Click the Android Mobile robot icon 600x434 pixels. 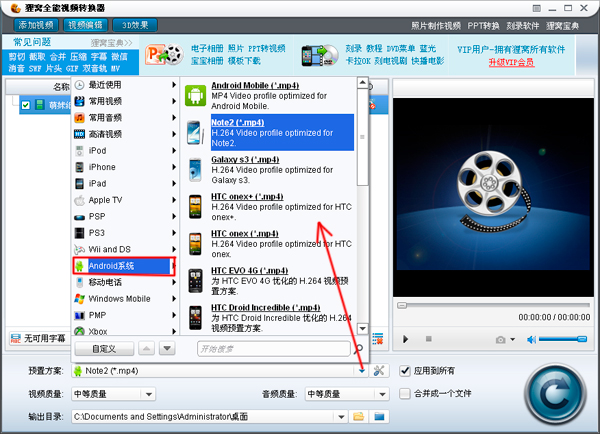tap(195, 95)
